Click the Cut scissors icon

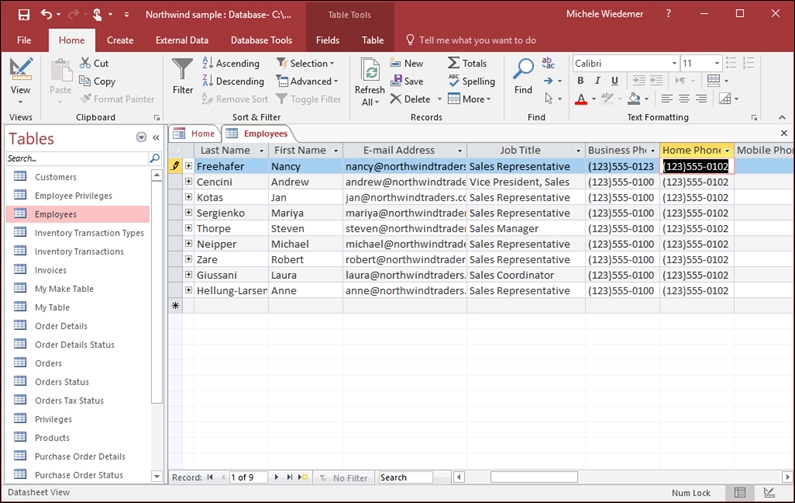point(85,63)
